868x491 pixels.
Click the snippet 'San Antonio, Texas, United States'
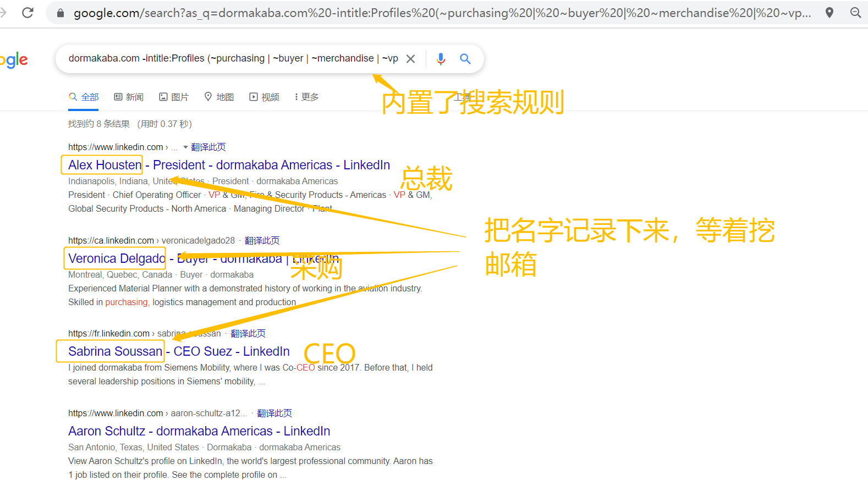(x=134, y=448)
